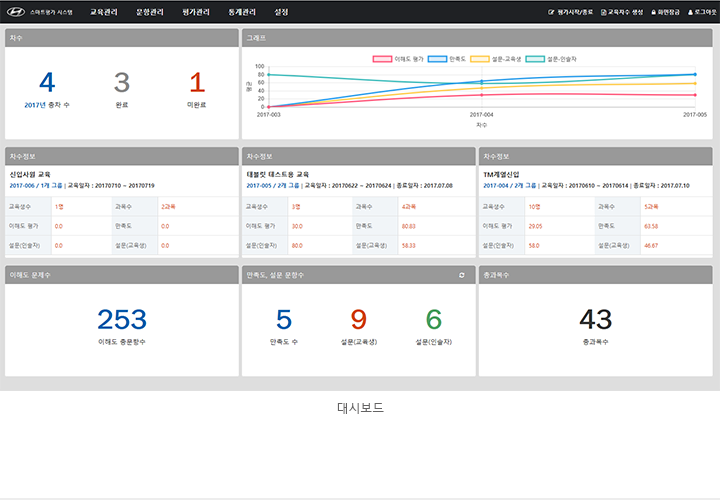Image resolution: width=720 pixels, height=500 pixels.
Task: Click the blue data point at 2017-005
Action: [x=695, y=74]
